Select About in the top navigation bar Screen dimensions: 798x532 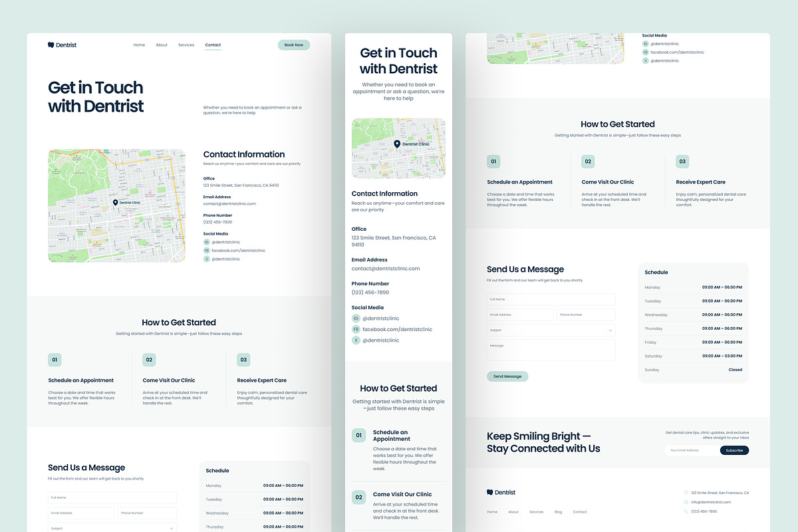[x=162, y=45]
